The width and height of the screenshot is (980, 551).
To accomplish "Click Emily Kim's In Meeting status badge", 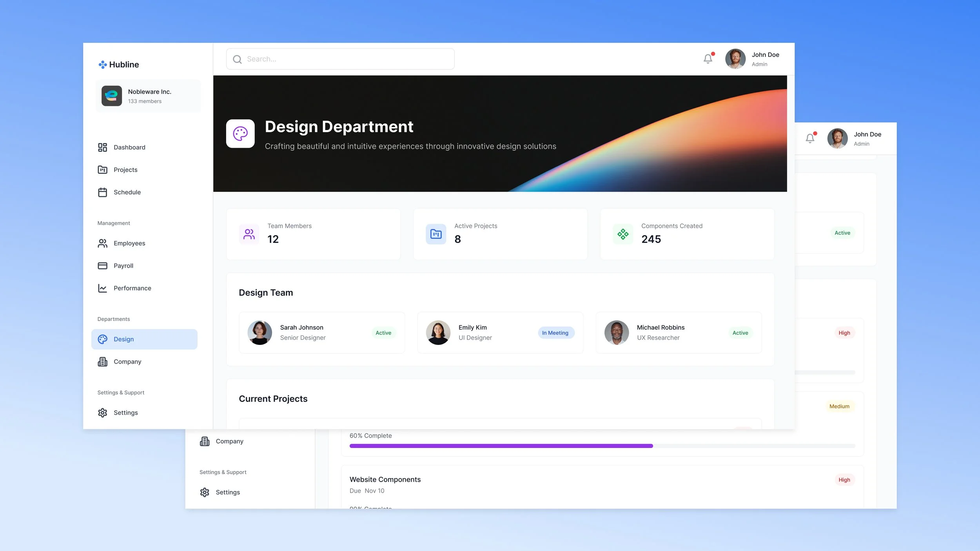I will [555, 333].
